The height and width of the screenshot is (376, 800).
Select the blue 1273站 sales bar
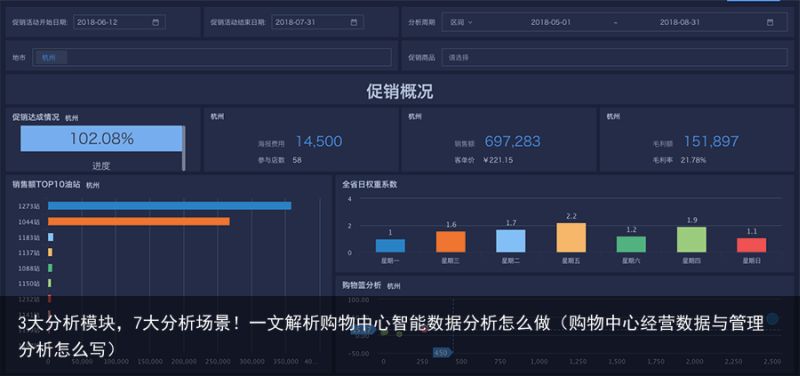(169, 206)
